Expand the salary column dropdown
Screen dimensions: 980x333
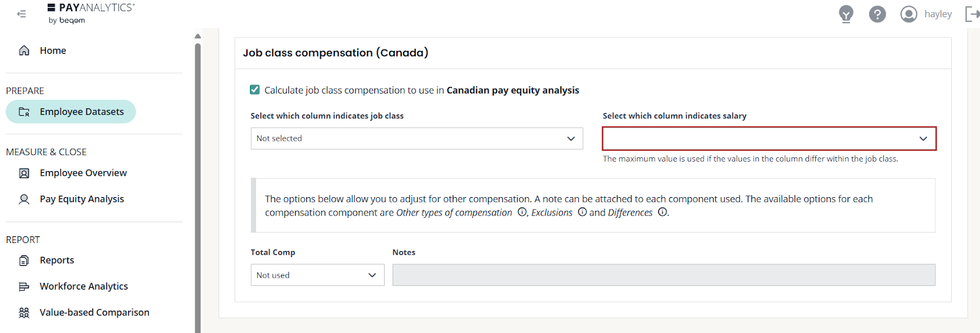pyautogui.click(x=769, y=138)
